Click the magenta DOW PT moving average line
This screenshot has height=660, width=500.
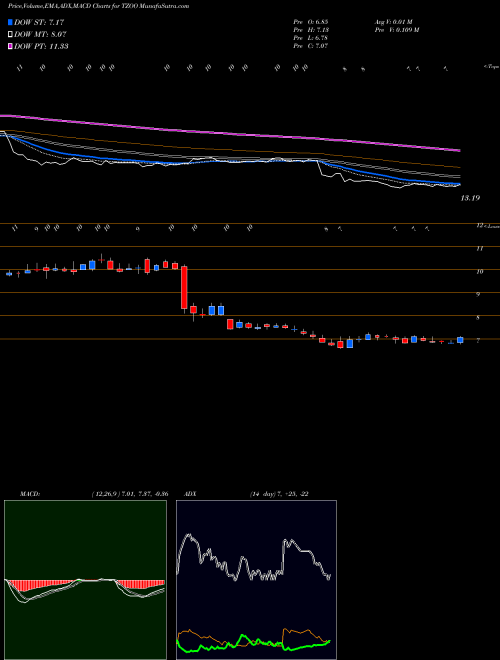point(231,133)
